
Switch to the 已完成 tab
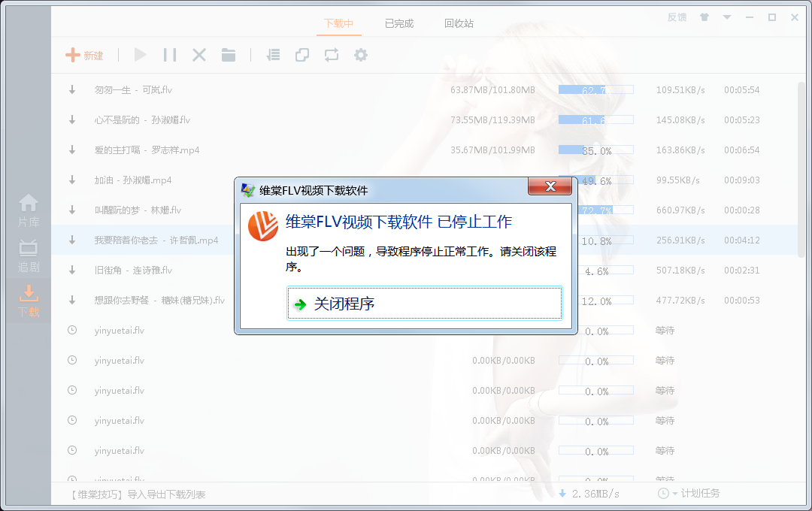[399, 23]
